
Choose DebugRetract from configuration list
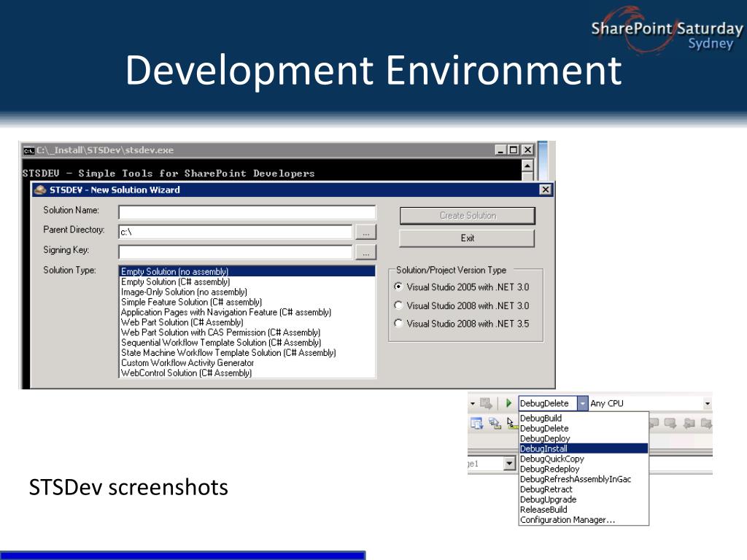click(584, 489)
